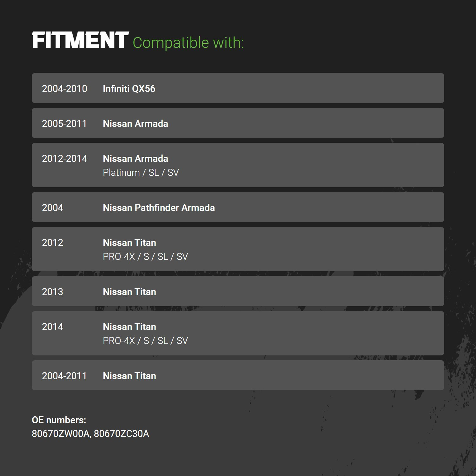Click the 2005-2011 year label
The image size is (476, 476).
[x=64, y=123]
